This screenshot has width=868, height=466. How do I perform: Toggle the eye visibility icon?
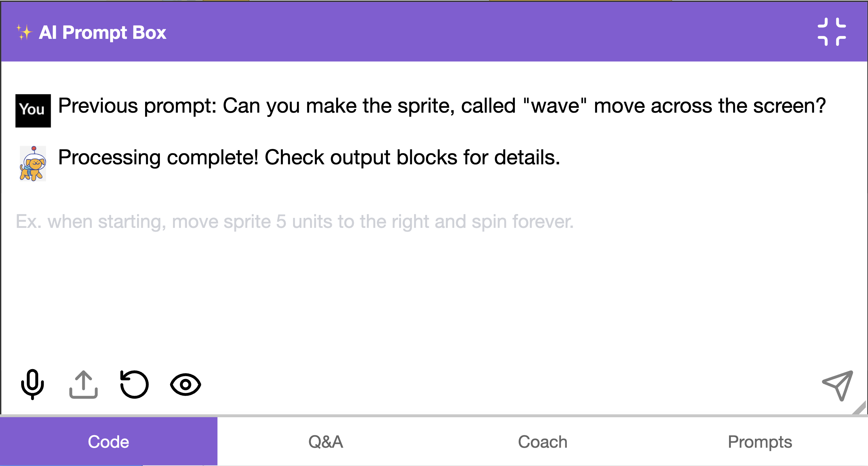click(x=185, y=384)
